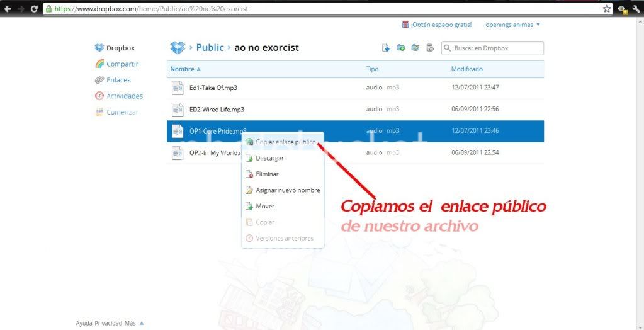644x330 pixels.
Task: Go to the Public folder breadcrumb
Action: coord(210,48)
